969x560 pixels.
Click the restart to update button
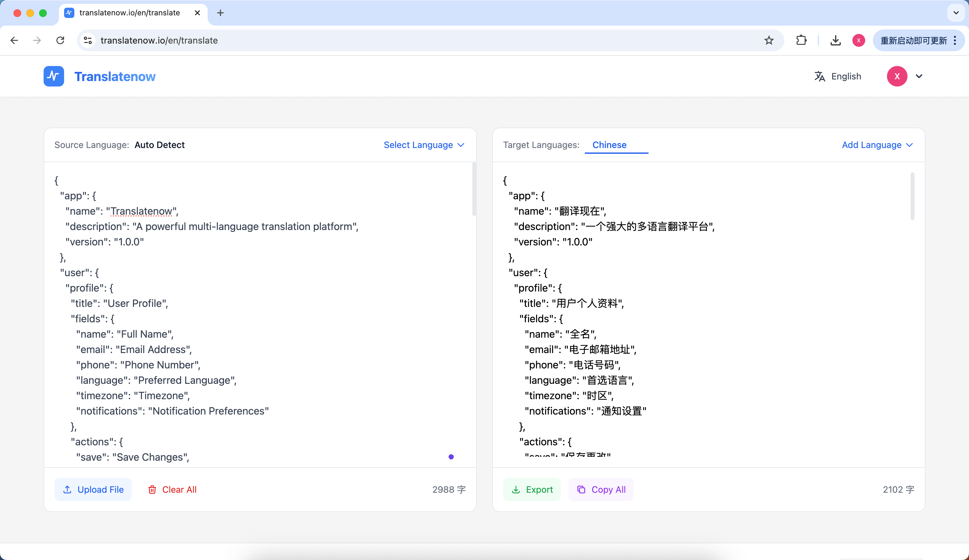pyautogui.click(x=913, y=40)
